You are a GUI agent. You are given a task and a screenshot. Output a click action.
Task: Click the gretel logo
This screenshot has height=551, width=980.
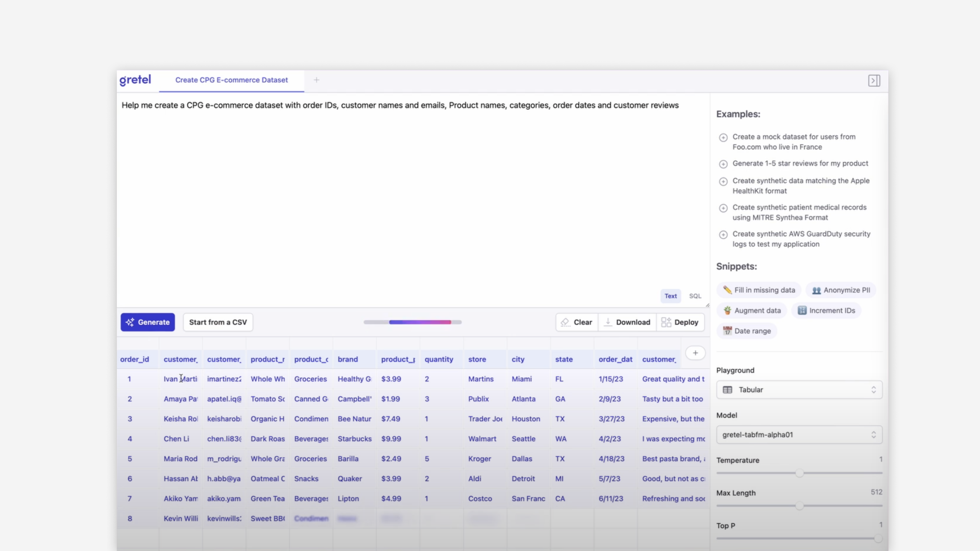pyautogui.click(x=136, y=80)
